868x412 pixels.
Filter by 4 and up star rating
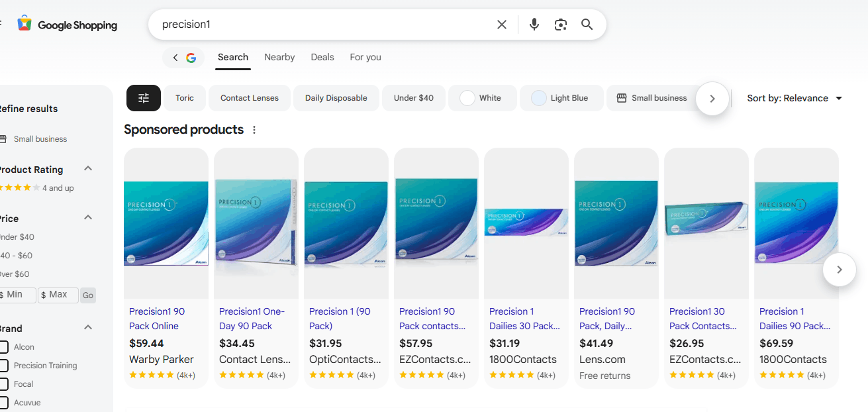coord(37,188)
